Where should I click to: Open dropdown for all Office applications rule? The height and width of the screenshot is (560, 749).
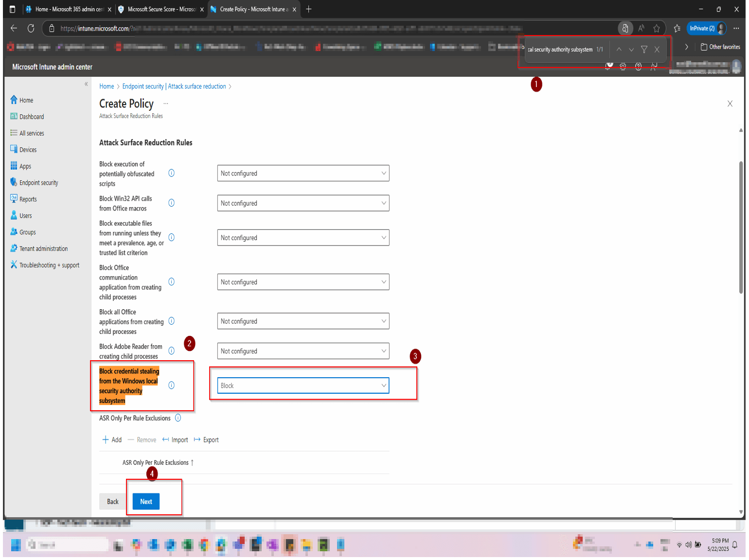(303, 321)
